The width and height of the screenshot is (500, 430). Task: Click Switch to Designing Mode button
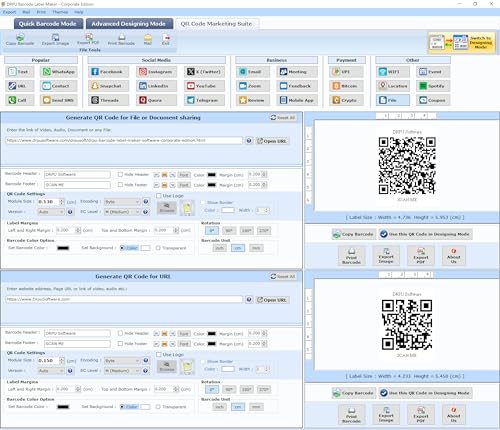tap(462, 43)
